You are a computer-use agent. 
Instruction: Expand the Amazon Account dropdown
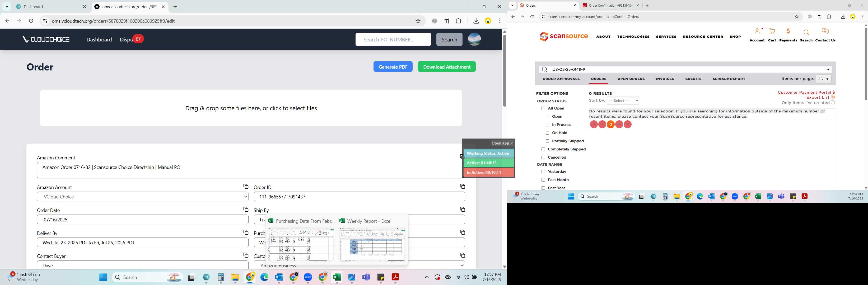coord(143,197)
